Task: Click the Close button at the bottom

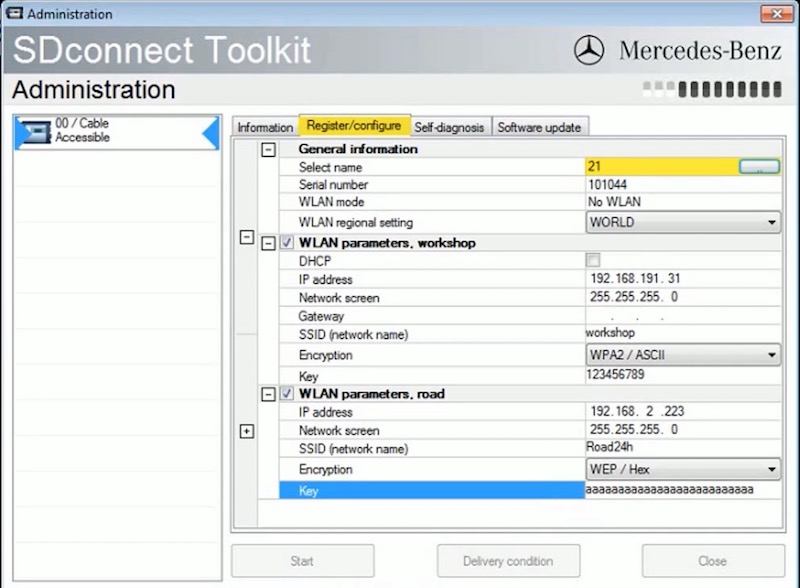Action: click(x=712, y=561)
